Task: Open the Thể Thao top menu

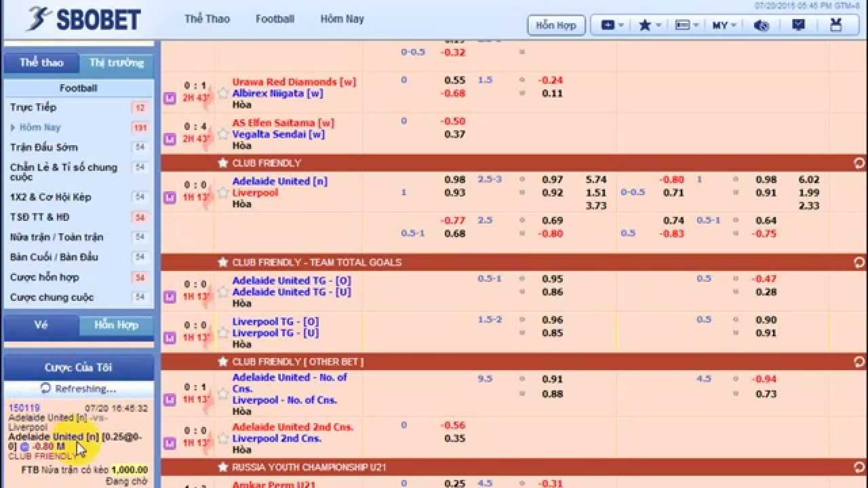Action: (208, 19)
